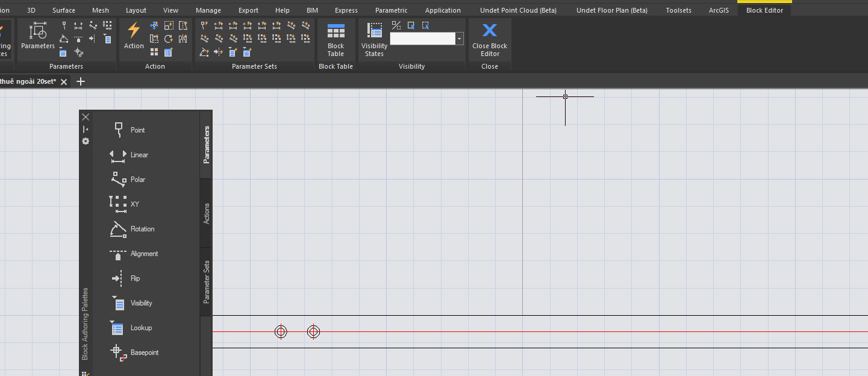
Task: Switch to the BIM ribbon tab
Action: pyautogui.click(x=312, y=10)
